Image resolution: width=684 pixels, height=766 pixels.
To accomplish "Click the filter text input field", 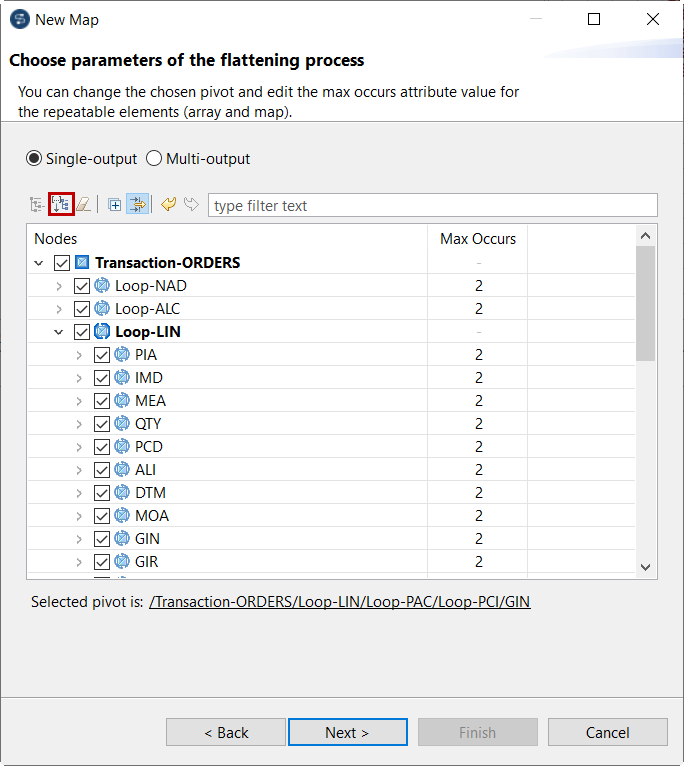I will pos(432,205).
